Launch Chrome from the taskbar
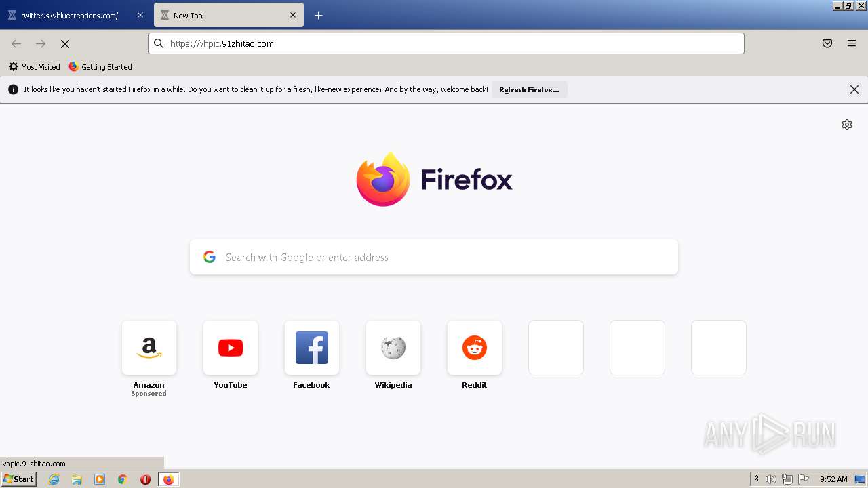This screenshot has width=868, height=488. pos(123,479)
